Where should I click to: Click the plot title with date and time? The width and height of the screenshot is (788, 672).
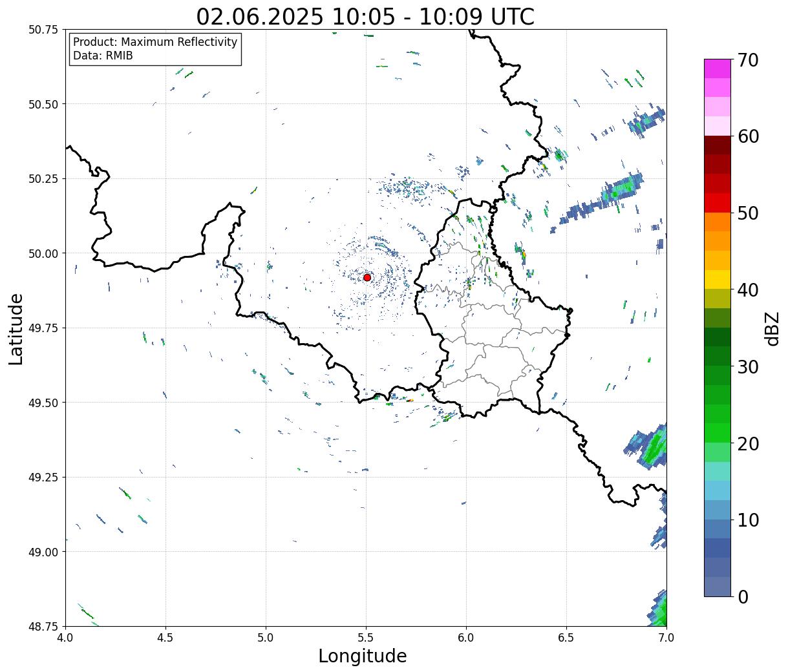pyautogui.click(x=365, y=16)
